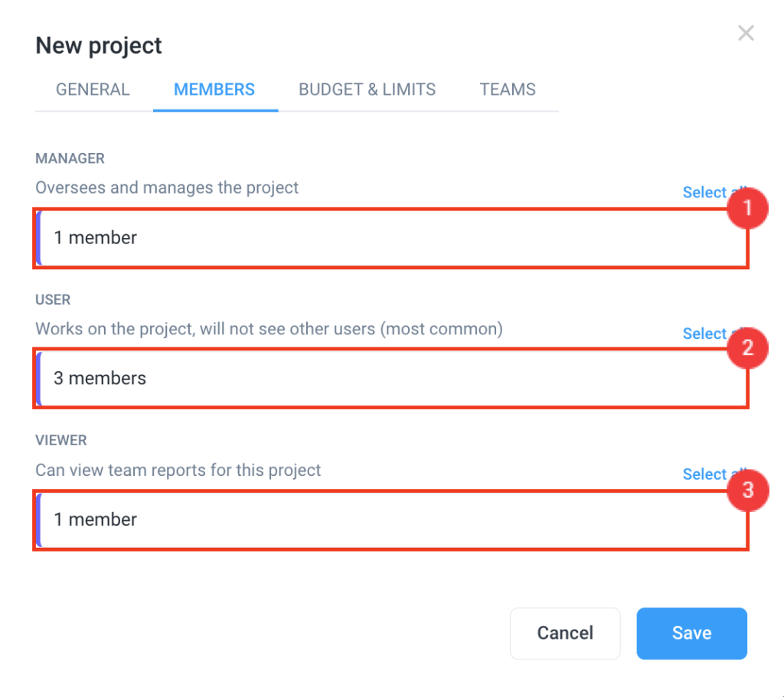Click the USER role description text
This screenshot has height=697, width=784.
click(268, 328)
